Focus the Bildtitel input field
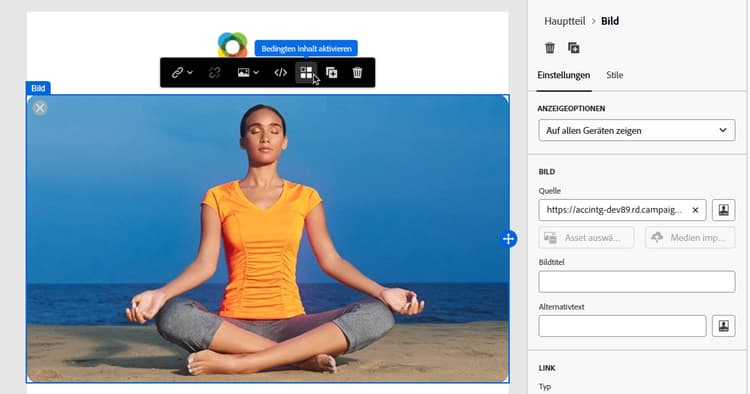Screen dimensions: 750x394 [637, 282]
